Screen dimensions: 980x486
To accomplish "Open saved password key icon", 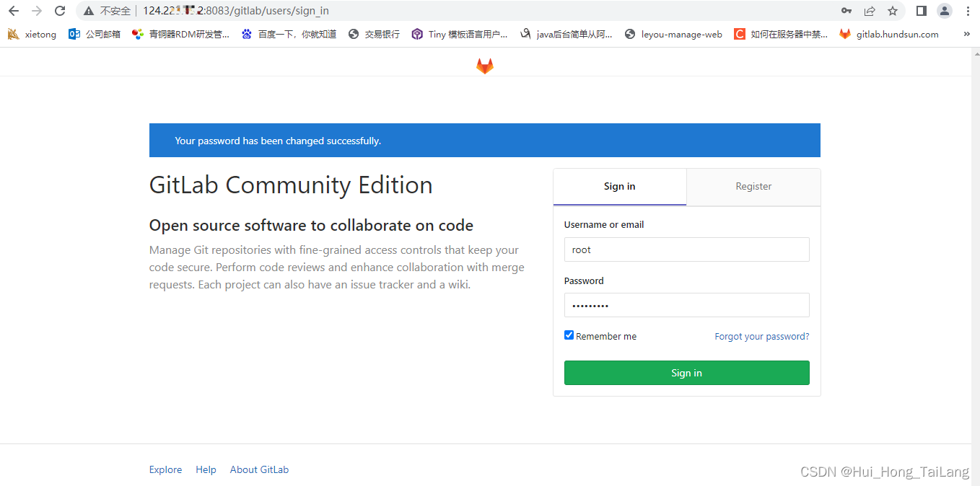I will [846, 11].
